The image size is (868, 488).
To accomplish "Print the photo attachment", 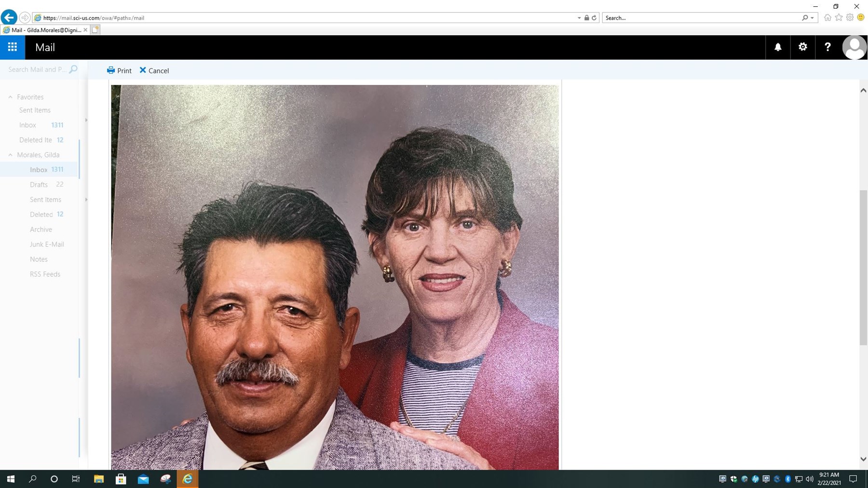I will click(x=119, y=70).
